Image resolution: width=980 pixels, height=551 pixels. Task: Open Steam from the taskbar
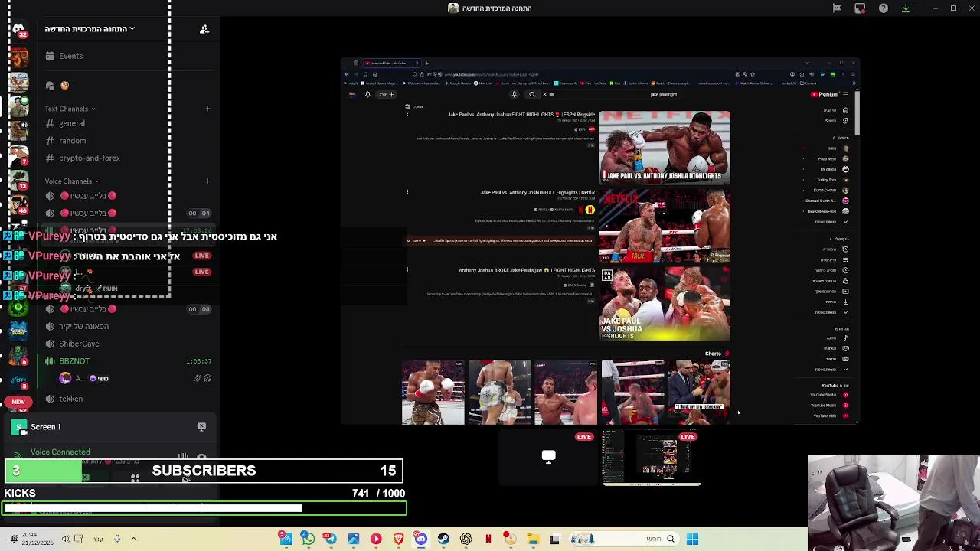click(443, 539)
